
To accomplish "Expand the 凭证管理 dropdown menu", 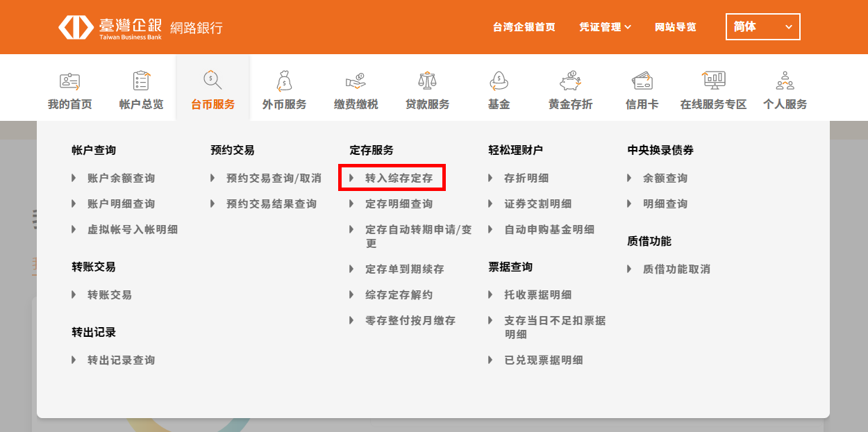I will pyautogui.click(x=605, y=27).
